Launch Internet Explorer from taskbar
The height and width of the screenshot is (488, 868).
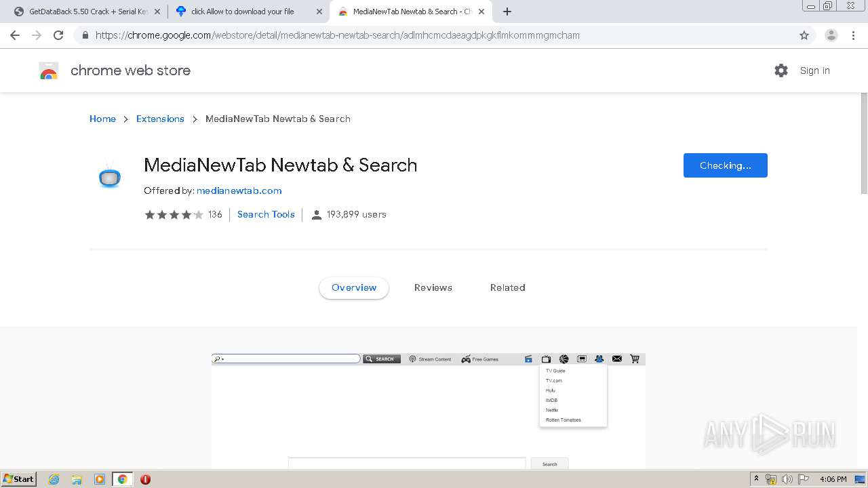click(54, 479)
